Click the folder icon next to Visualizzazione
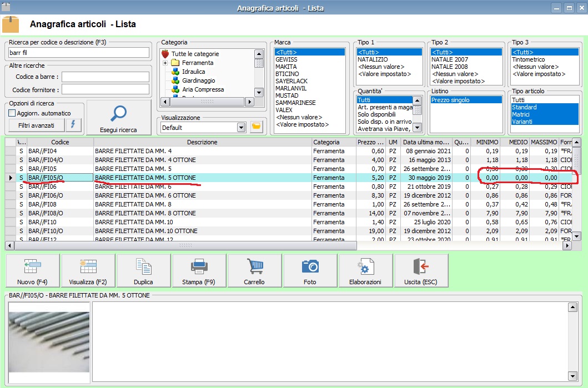The height and width of the screenshot is (388, 588). click(256, 127)
